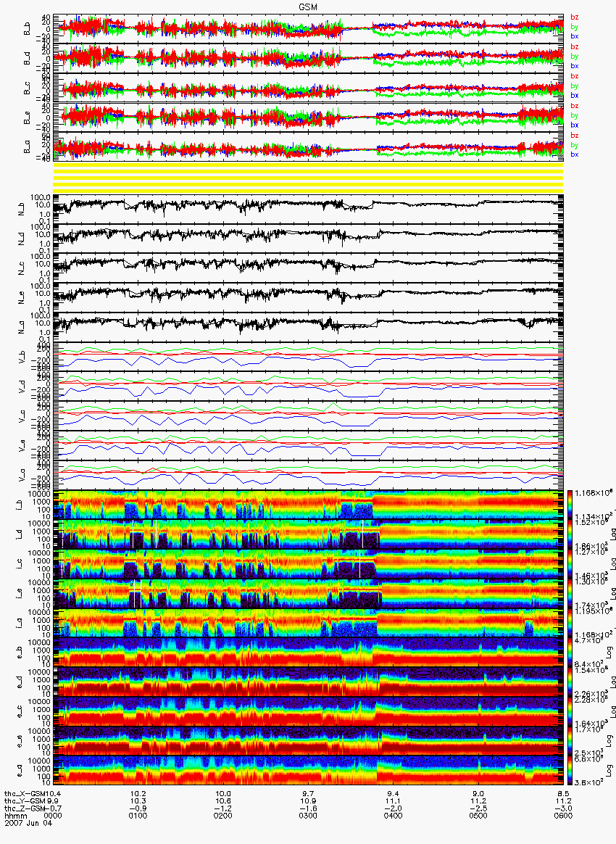Click the green by legend label beside B_b
The image size is (616, 844).
click(574, 26)
